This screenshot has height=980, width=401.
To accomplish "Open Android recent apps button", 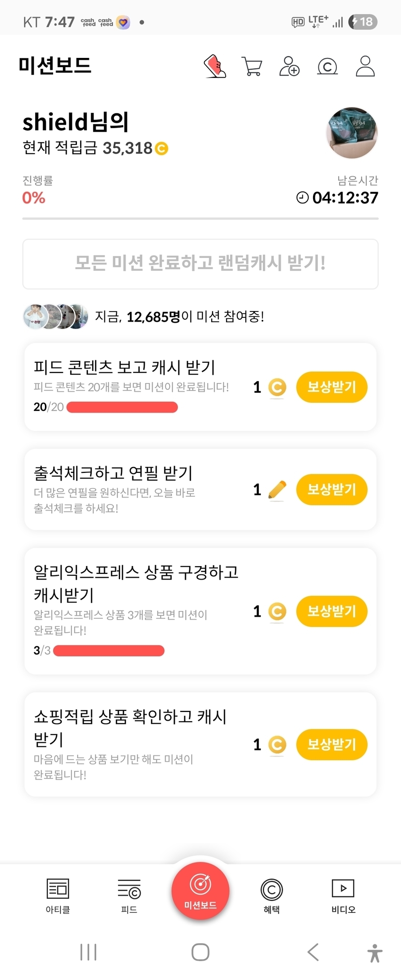I will click(88, 952).
